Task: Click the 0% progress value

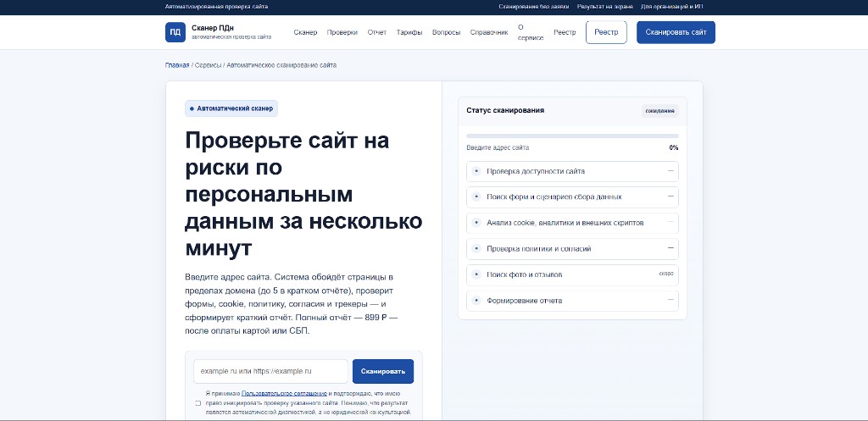Action: (x=674, y=147)
